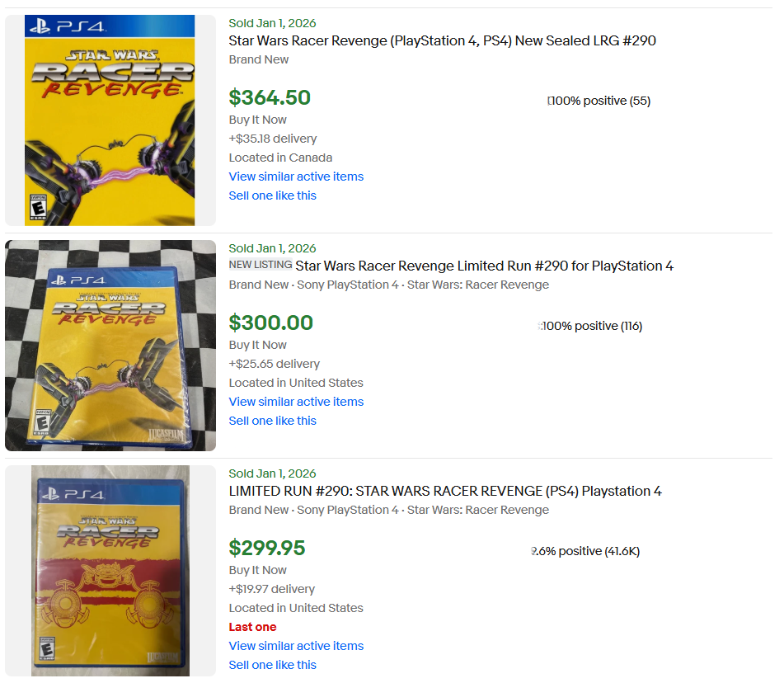Open the $364.50 listing's cover image thumbnail
This screenshot has width=784, height=683.
tap(110, 120)
